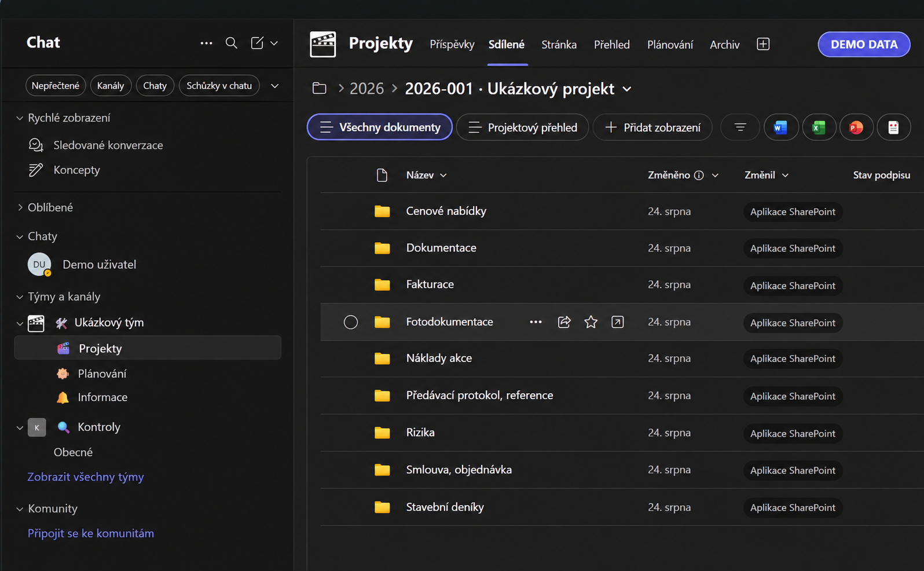Viewport: 924px width, 571px height.
Task: Open the filter options icon
Action: point(740,127)
